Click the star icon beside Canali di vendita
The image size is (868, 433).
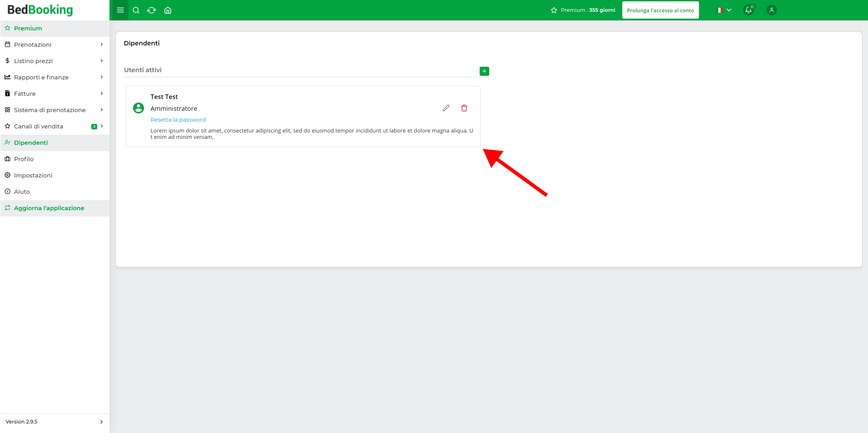click(7, 126)
